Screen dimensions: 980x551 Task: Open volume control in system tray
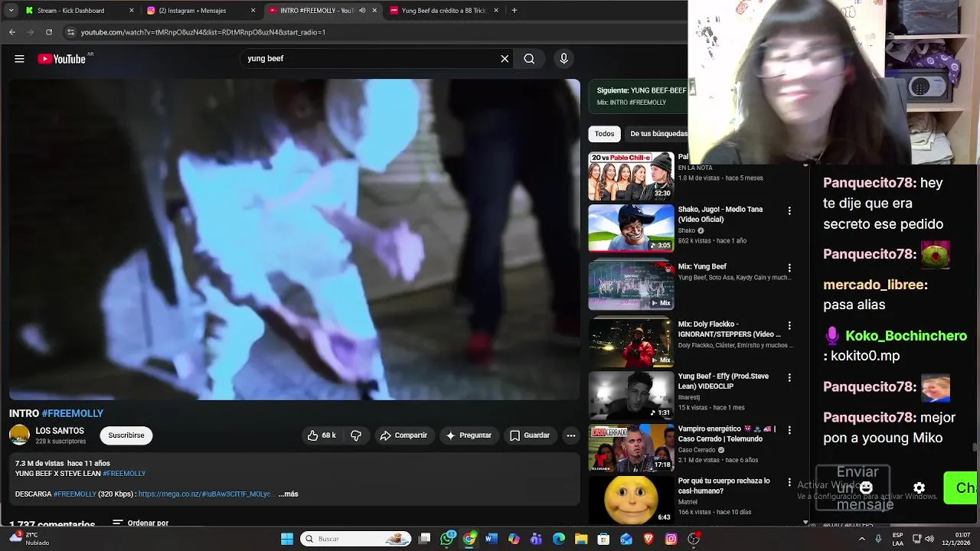click(929, 539)
